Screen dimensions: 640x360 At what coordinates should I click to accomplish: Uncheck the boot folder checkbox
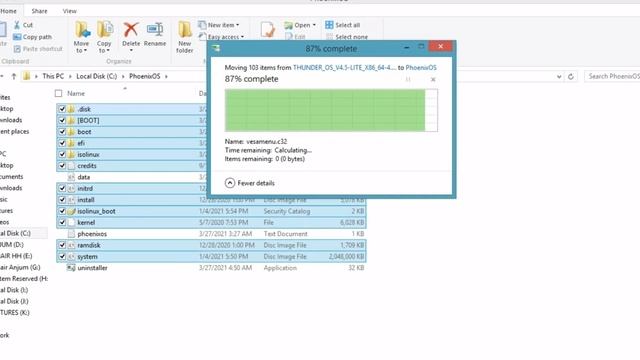pos(62,132)
